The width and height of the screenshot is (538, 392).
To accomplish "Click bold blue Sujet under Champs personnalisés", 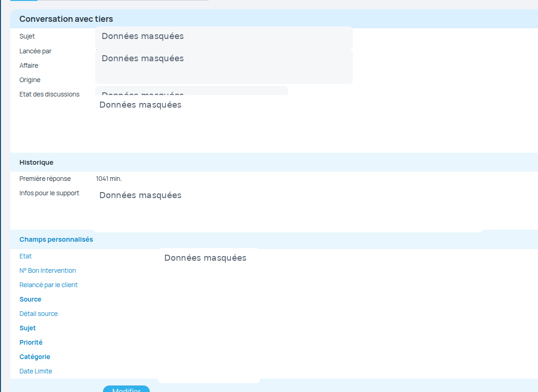I will tap(27, 328).
